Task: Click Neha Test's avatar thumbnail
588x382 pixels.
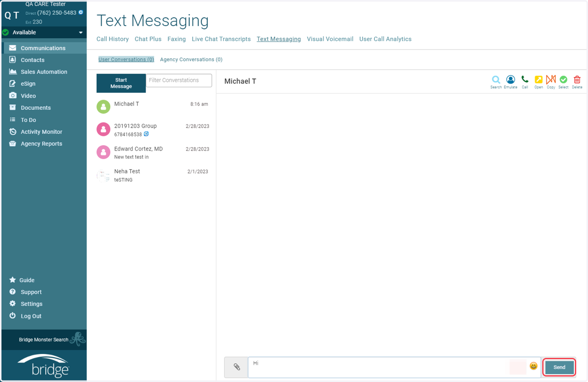Action: 103,175
